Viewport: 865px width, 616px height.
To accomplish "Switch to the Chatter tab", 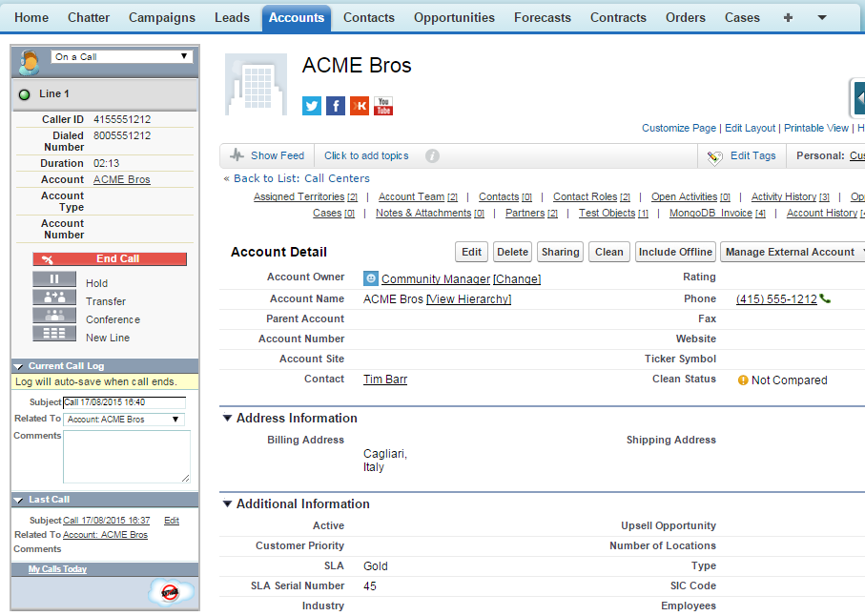I will 89,18.
